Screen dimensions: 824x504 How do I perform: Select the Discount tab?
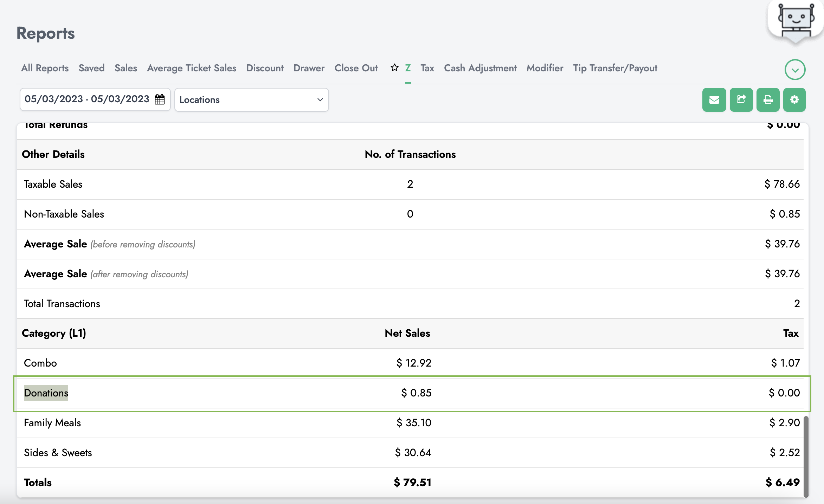coord(265,68)
